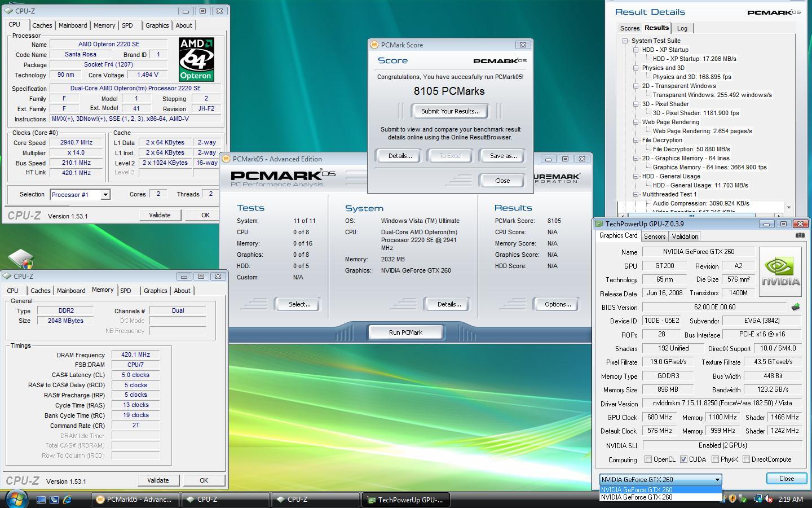Enable the PhysX checkbox
The width and height of the screenshot is (812, 508).
[715, 459]
